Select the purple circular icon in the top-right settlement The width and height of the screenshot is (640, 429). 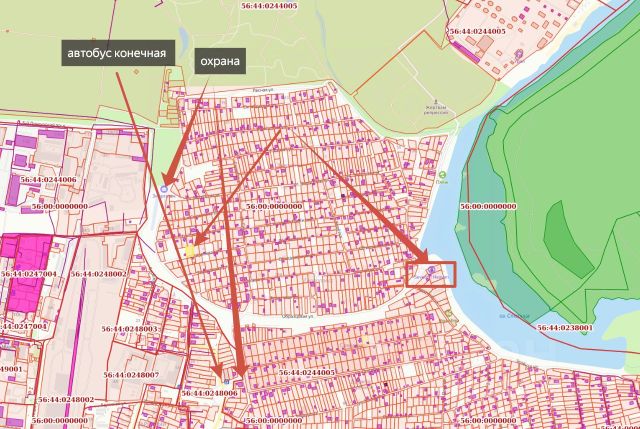click(x=519, y=54)
